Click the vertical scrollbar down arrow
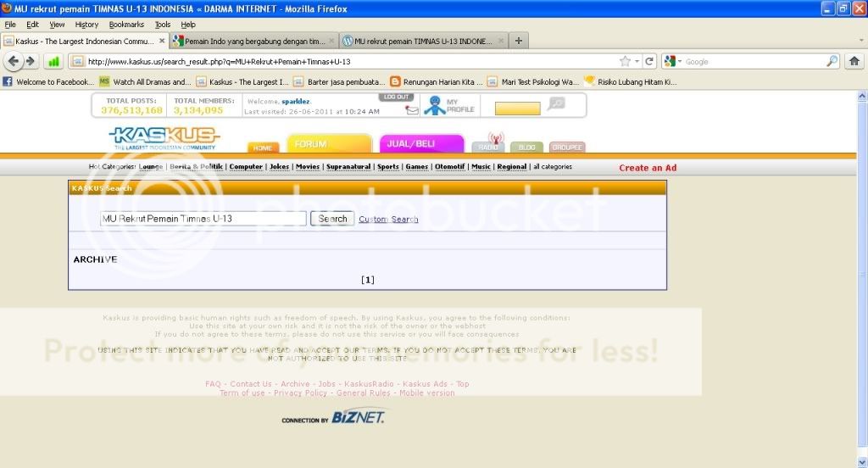Screen dimensions: 868x468 click(x=862, y=462)
